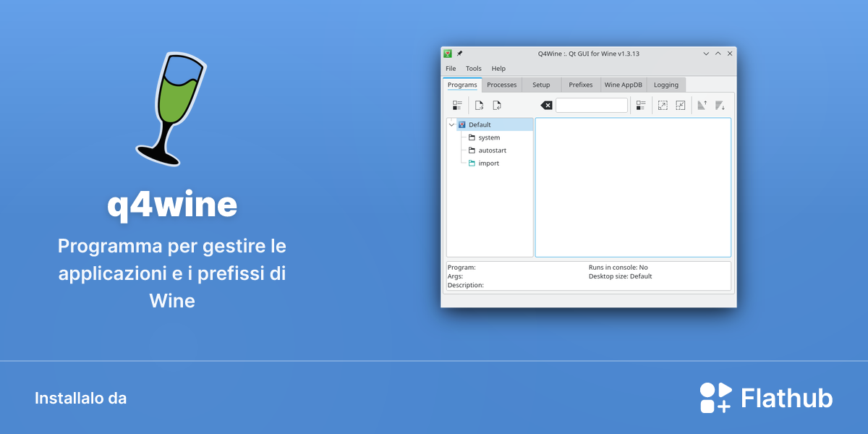
Task: Click 'Runs in console: No' text
Action: coord(618,268)
